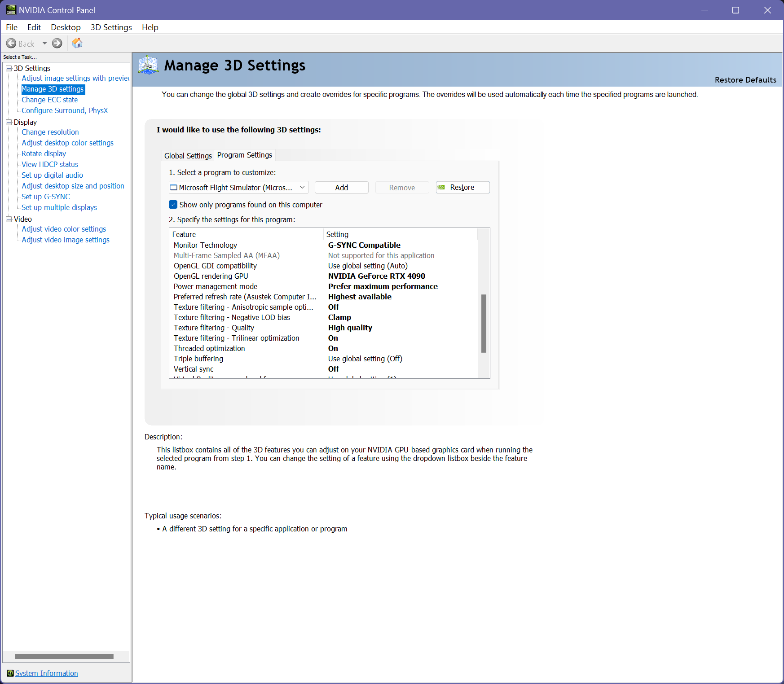Click the Add program button

pyautogui.click(x=341, y=188)
